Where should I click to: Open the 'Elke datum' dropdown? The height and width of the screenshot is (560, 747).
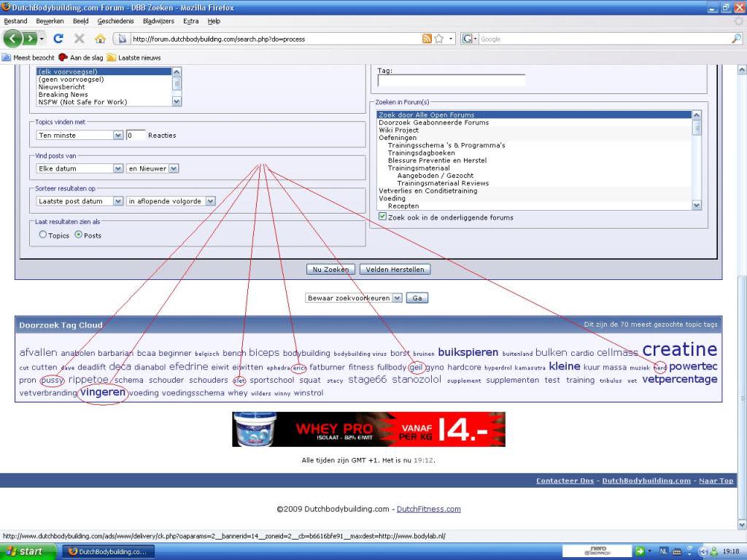80,168
